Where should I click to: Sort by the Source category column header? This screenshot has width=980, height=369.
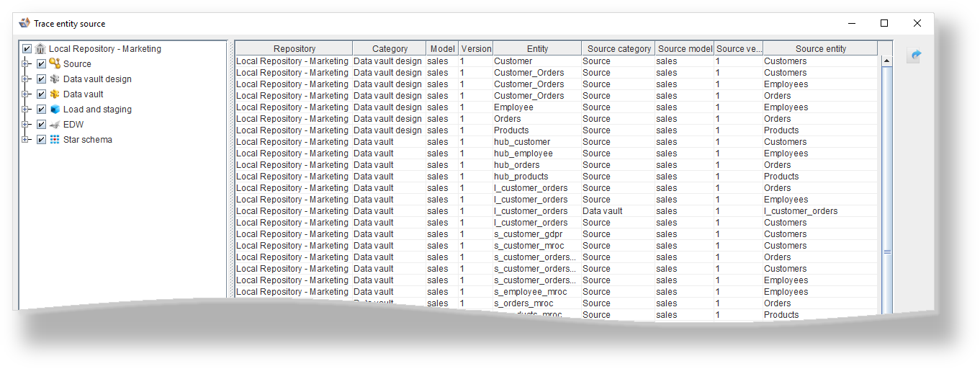pyautogui.click(x=619, y=49)
